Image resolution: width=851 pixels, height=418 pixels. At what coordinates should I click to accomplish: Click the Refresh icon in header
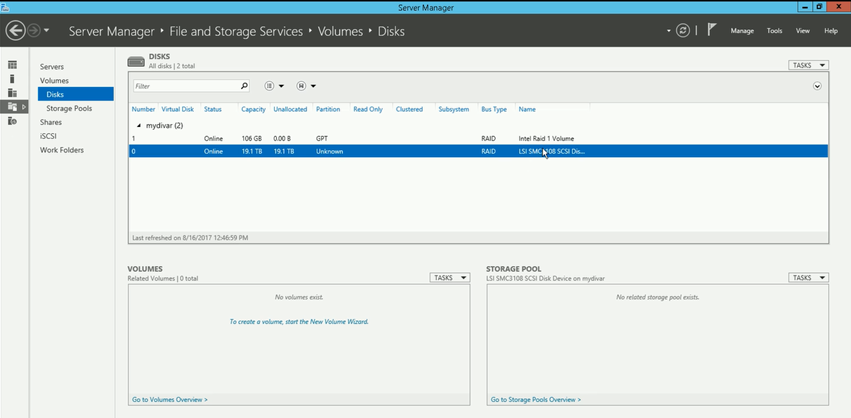point(683,31)
